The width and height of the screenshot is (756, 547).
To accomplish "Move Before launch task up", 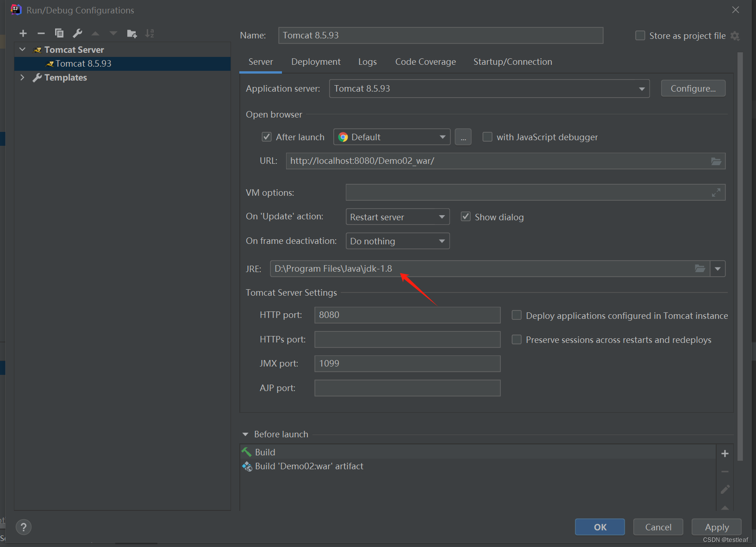I will pos(725,508).
